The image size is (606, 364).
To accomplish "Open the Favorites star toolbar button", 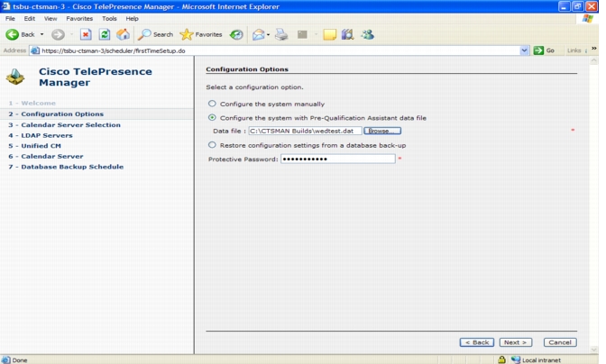I will (201, 34).
